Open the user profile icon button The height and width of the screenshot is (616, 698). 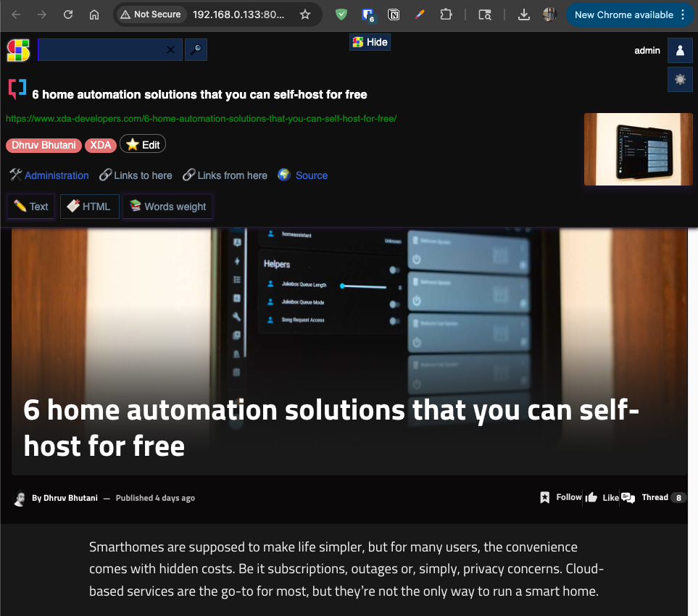click(680, 50)
